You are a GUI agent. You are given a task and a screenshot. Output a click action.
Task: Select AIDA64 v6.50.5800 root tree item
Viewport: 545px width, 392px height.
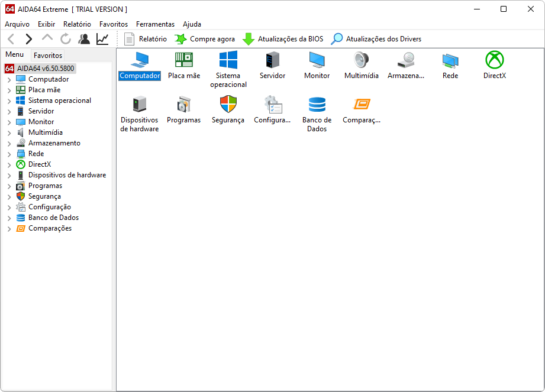[45, 69]
